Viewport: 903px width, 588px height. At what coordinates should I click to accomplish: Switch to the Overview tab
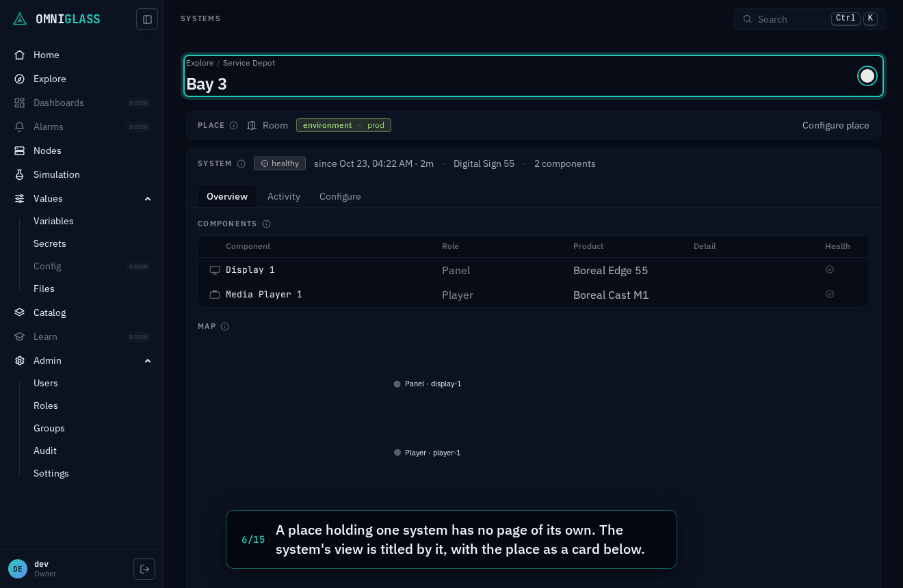point(227,196)
